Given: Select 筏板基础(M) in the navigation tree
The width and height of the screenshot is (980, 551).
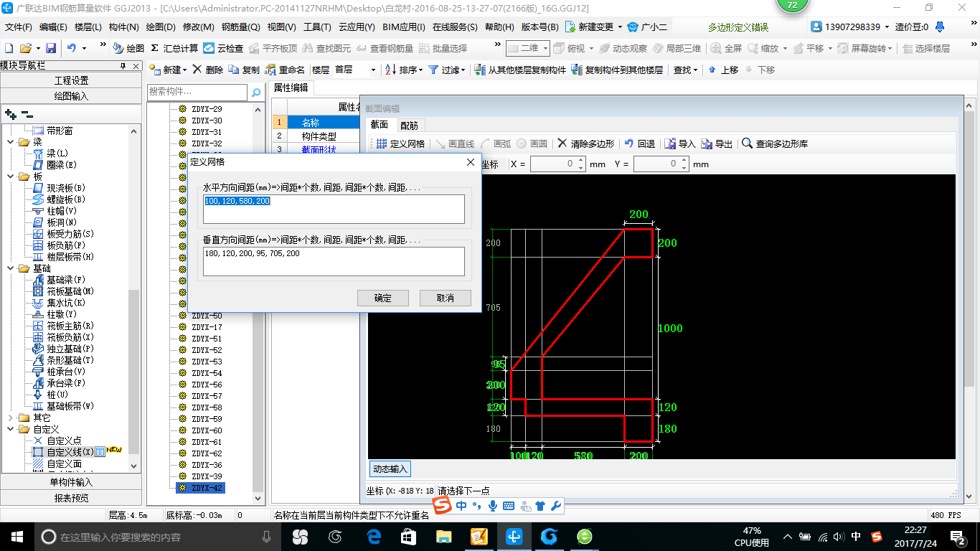Looking at the screenshot, I should click(x=70, y=291).
